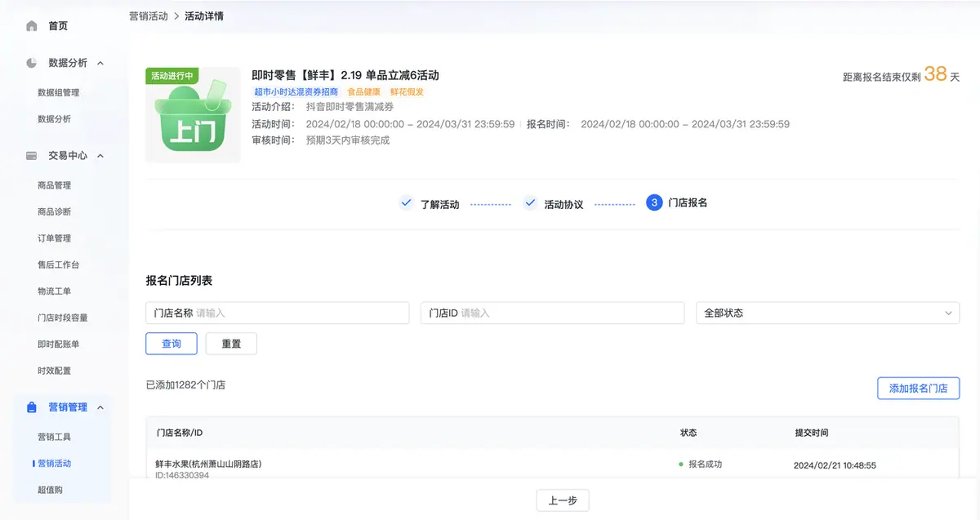980x520 pixels.
Task: Click the 38 天 countdown text
Action: 942,74
